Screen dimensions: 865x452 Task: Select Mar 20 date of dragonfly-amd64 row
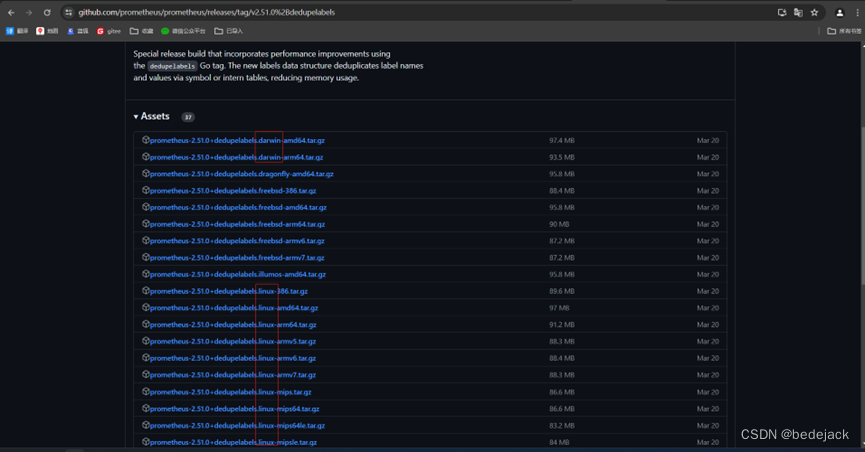click(708, 174)
